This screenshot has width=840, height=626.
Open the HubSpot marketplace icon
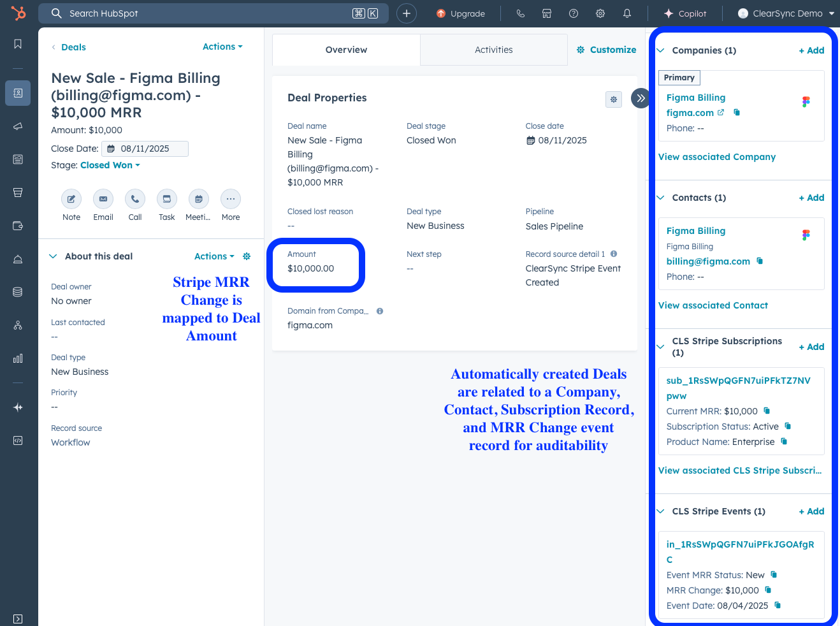547,13
